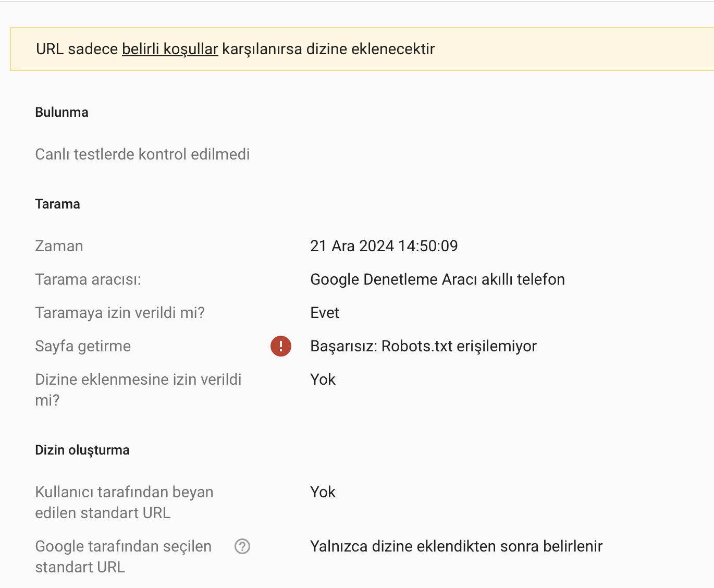Click the 'Tarama aracısı:' label
The height and width of the screenshot is (588, 714).
[88, 279]
